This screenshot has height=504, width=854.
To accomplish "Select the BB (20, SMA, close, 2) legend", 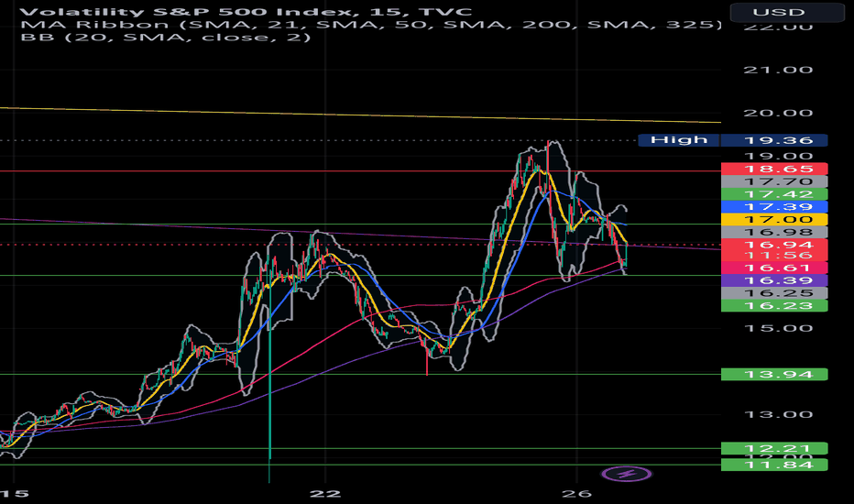I will [x=166, y=37].
